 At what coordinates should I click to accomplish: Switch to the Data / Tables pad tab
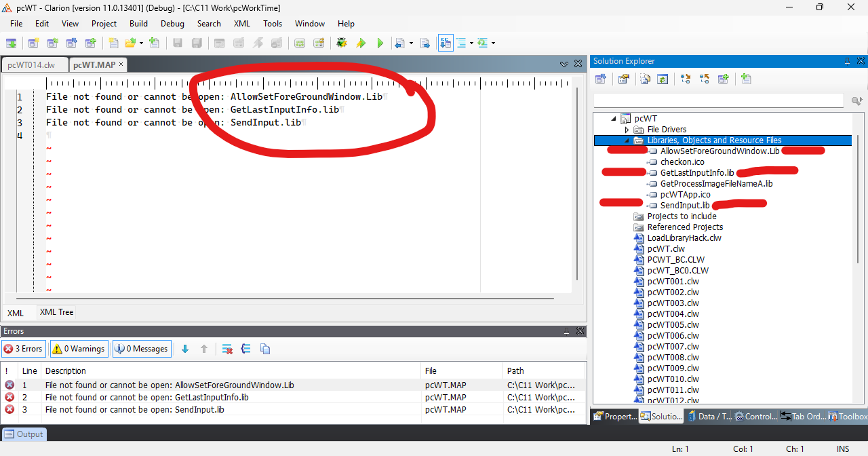[709, 417]
